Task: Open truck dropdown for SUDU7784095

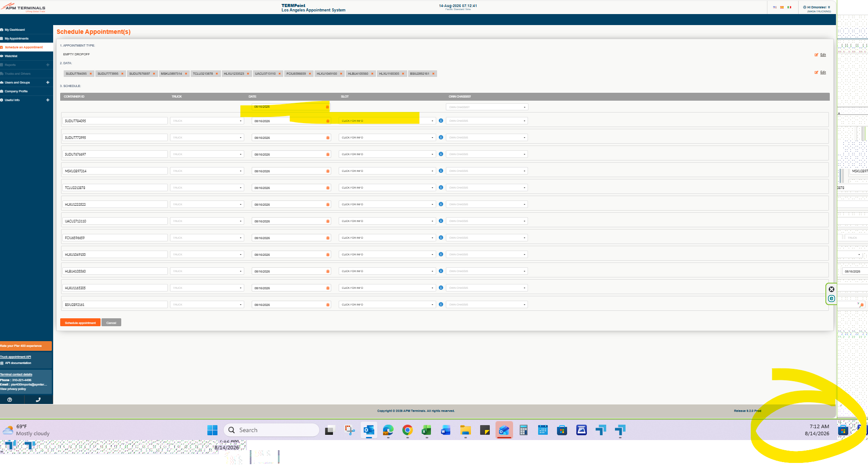Action: (x=207, y=121)
